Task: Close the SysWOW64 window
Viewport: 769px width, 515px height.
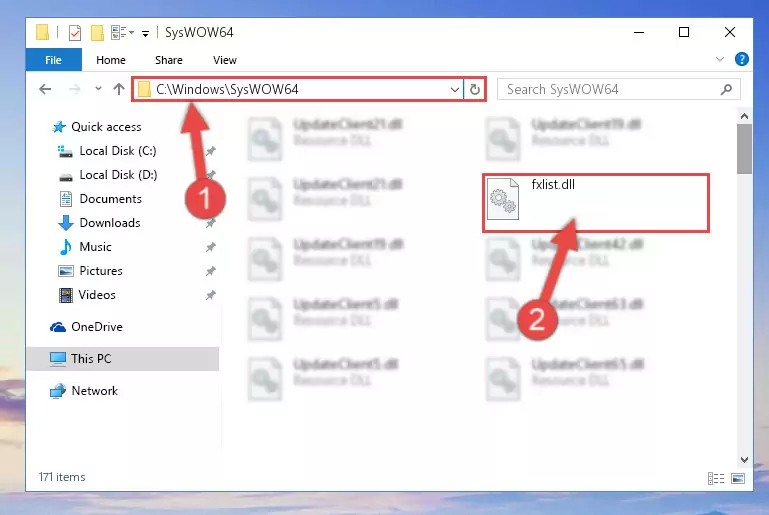Action: click(x=730, y=32)
